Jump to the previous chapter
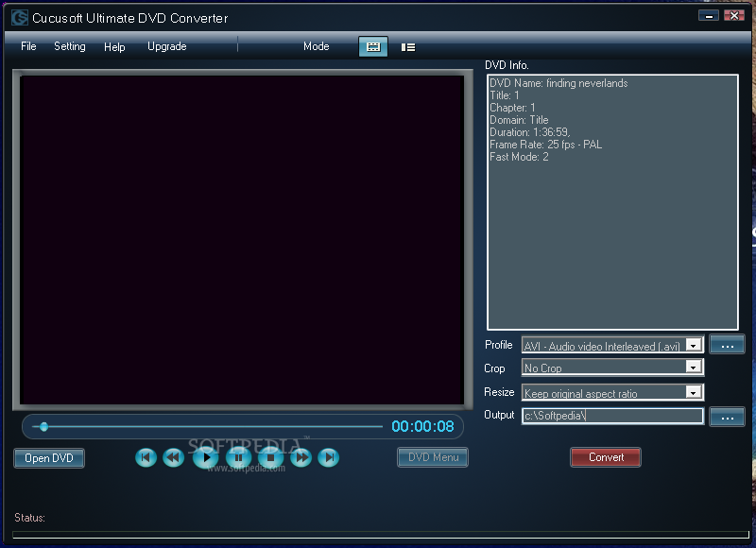This screenshot has height=548, width=756. tap(146, 457)
